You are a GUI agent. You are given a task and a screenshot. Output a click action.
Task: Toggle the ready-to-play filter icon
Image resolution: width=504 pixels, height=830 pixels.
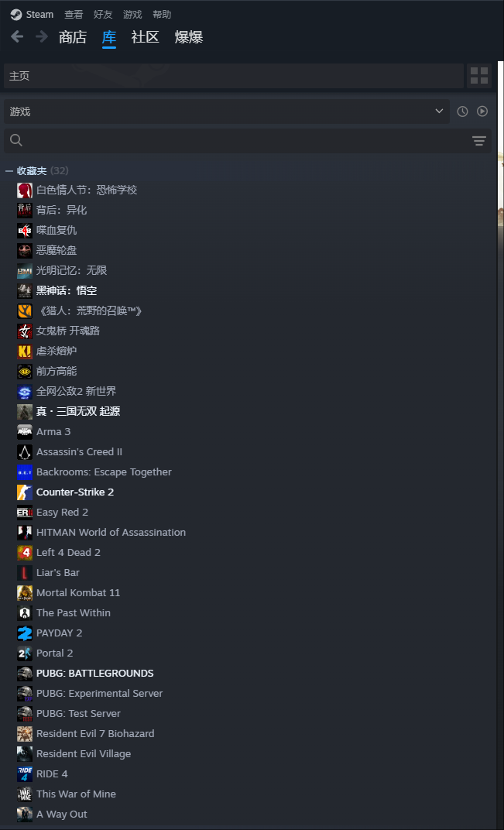pyautogui.click(x=482, y=111)
